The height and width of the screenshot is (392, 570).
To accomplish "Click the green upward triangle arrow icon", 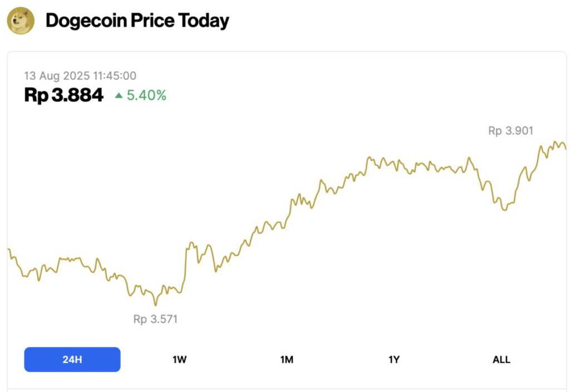I will click(x=120, y=96).
